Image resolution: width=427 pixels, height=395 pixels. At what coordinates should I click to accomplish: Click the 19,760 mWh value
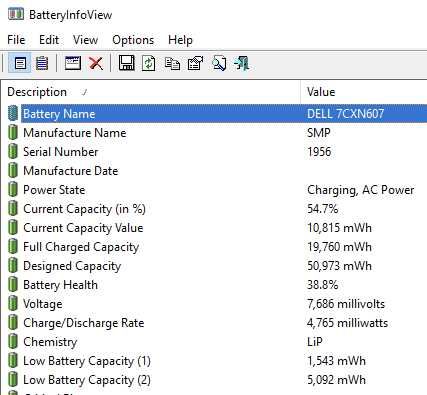339,247
